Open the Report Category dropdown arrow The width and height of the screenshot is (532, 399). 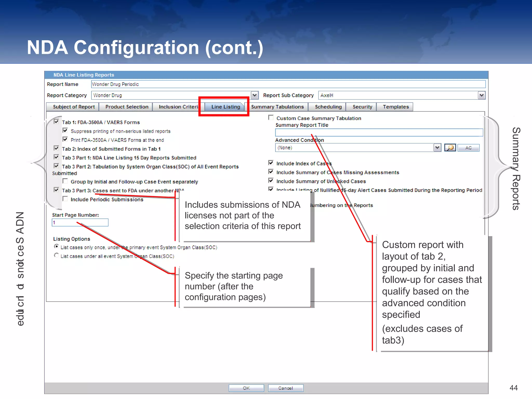(x=255, y=95)
